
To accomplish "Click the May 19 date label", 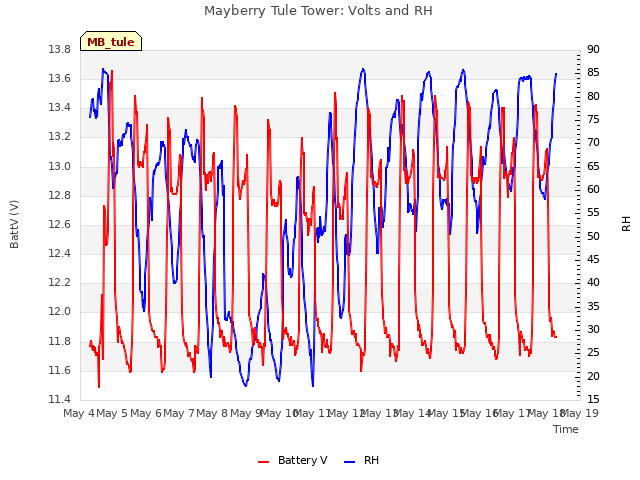I will (x=580, y=413).
